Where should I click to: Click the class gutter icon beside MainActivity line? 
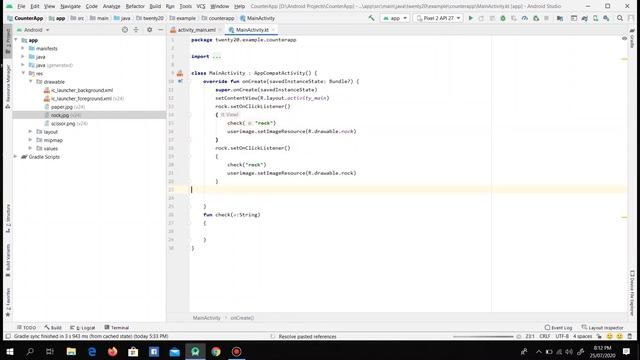pyautogui.click(x=180, y=73)
